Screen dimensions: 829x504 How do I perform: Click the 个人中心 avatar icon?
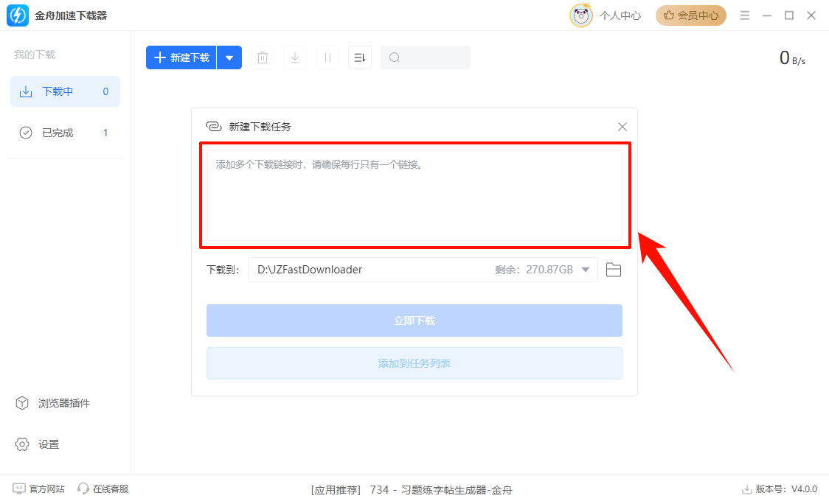coord(581,15)
